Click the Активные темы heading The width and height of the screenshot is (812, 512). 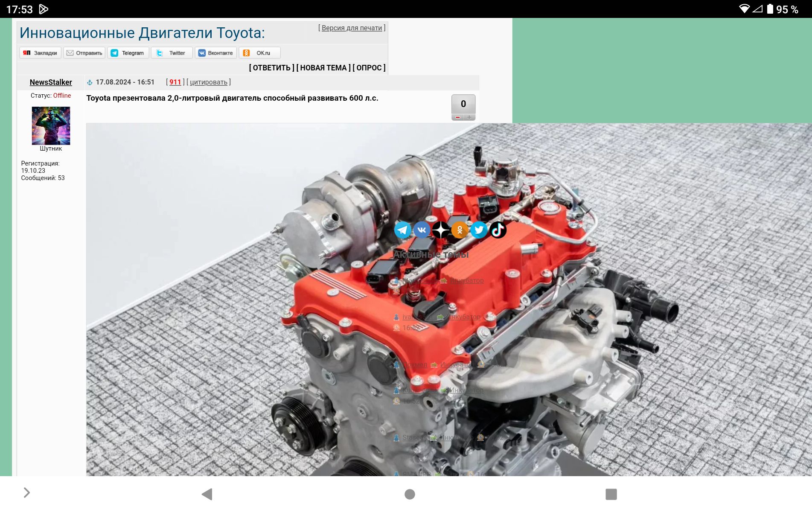[431, 255]
